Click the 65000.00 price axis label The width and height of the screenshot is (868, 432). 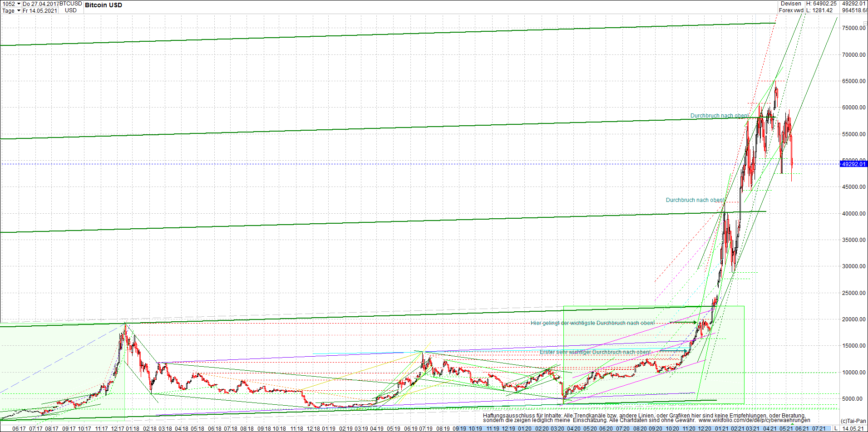[x=854, y=81]
